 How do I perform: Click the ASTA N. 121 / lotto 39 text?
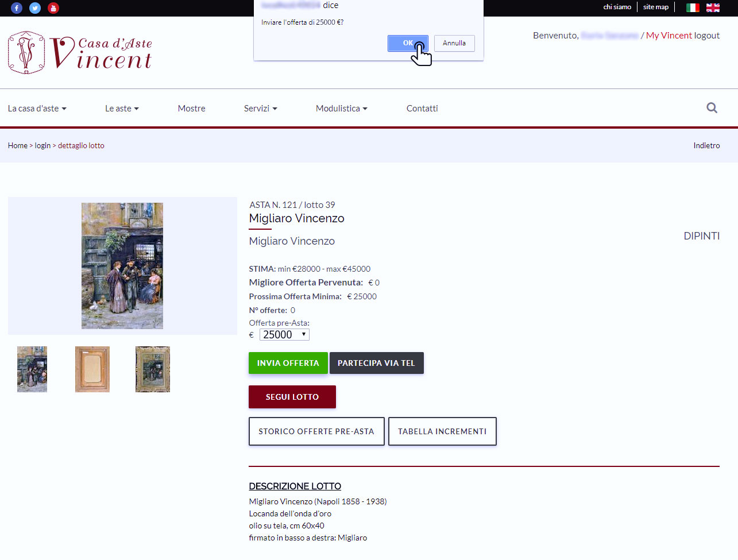tap(292, 205)
